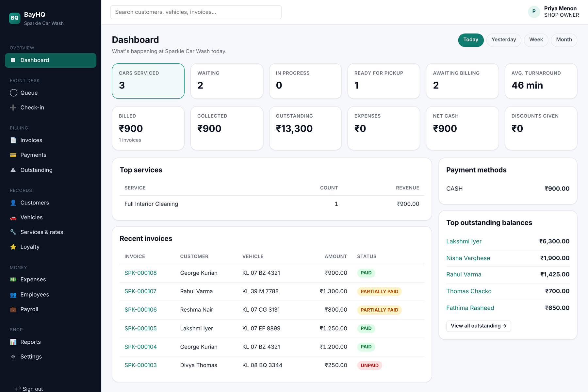Switch to the Week period tab

[x=536, y=40]
